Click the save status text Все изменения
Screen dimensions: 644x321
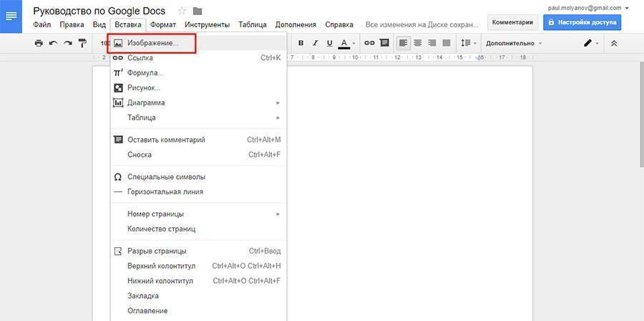(423, 24)
